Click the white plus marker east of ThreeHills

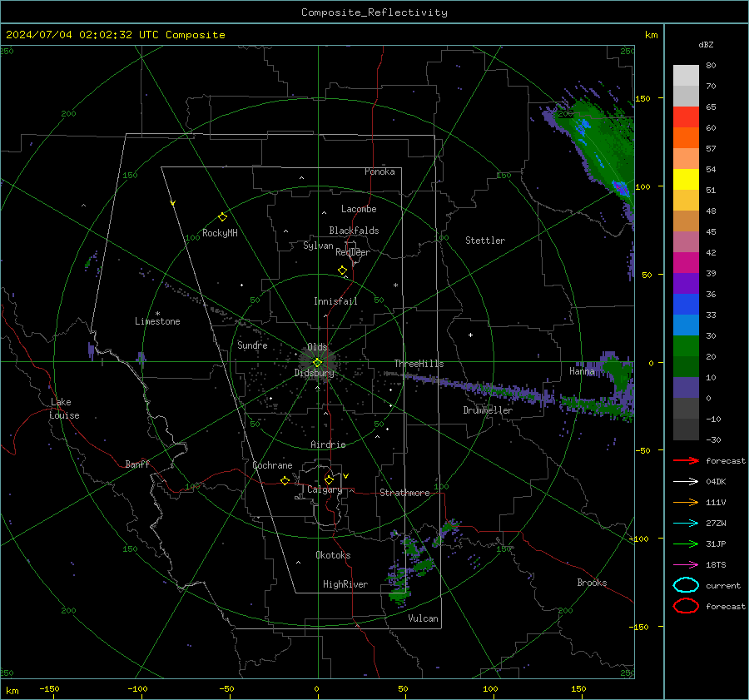point(470,335)
